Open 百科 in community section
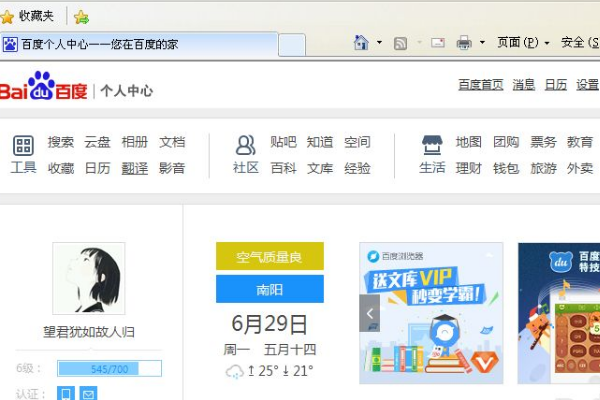This screenshot has height=400, width=600. (283, 168)
